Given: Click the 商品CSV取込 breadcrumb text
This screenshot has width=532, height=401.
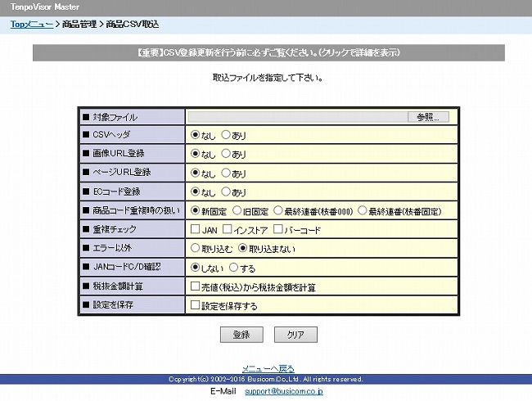Looking at the screenshot, I should [133, 25].
